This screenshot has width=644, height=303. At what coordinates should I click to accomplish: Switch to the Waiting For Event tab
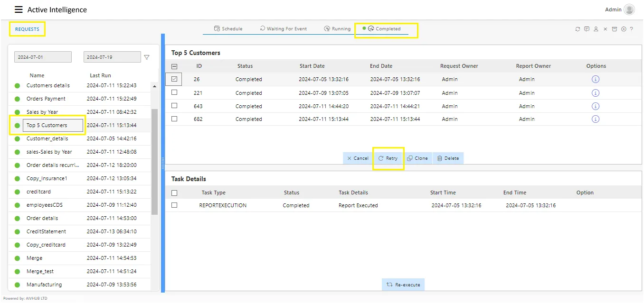click(283, 29)
